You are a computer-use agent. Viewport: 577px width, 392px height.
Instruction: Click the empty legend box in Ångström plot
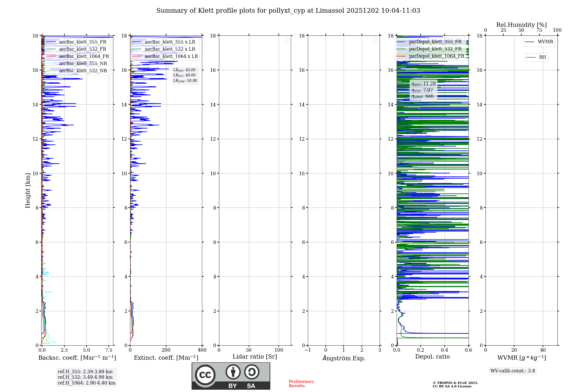376,40
